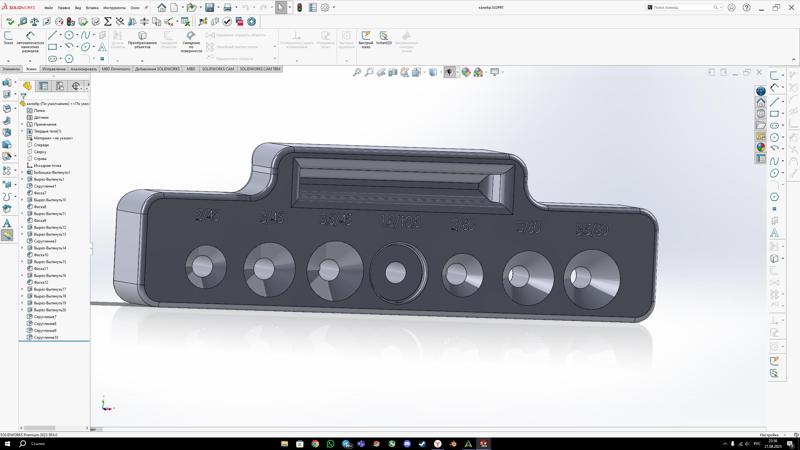Image resolution: width=800 pixels, height=450 pixels.
Task: Save the part with floppy disk icon
Action: (210, 8)
